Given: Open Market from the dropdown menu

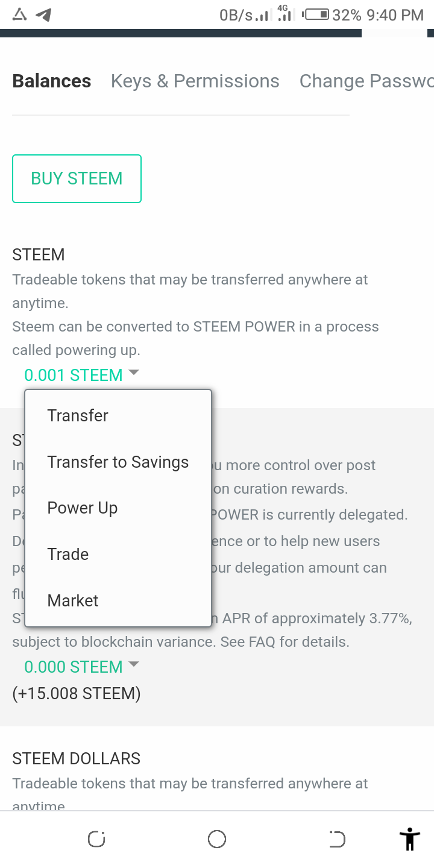Looking at the screenshot, I should click(73, 600).
